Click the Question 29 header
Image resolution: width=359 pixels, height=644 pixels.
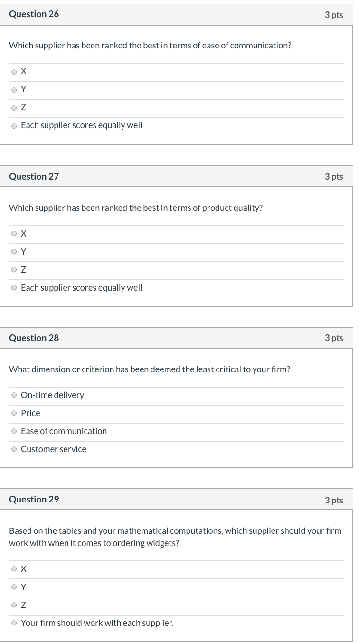click(34, 499)
